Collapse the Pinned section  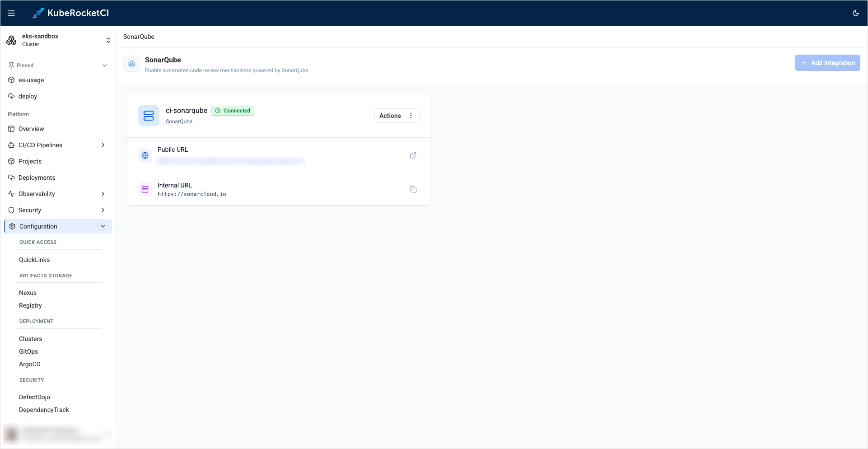click(105, 65)
